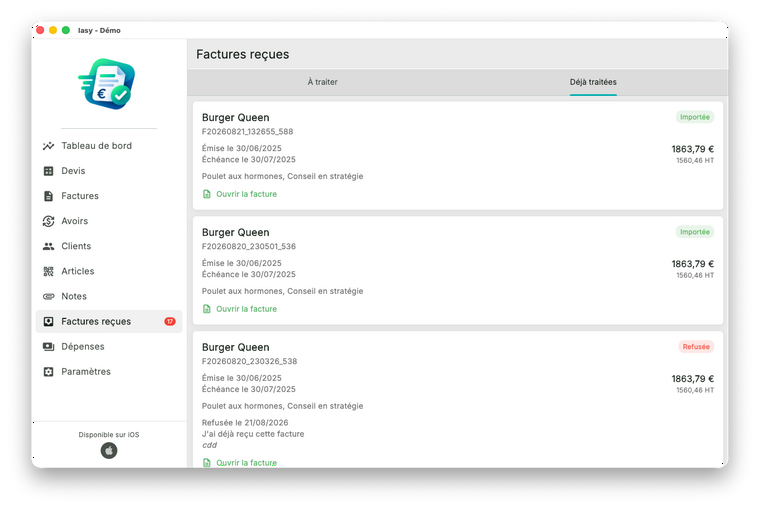Click Importée badge on invoice F20260820_230501_536
This screenshot has width=760, height=509.
(695, 232)
